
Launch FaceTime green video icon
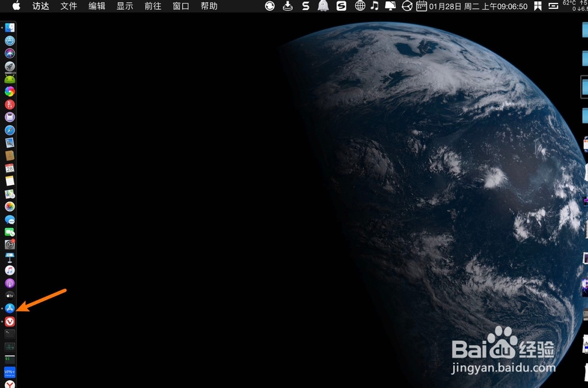pos(10,232)
